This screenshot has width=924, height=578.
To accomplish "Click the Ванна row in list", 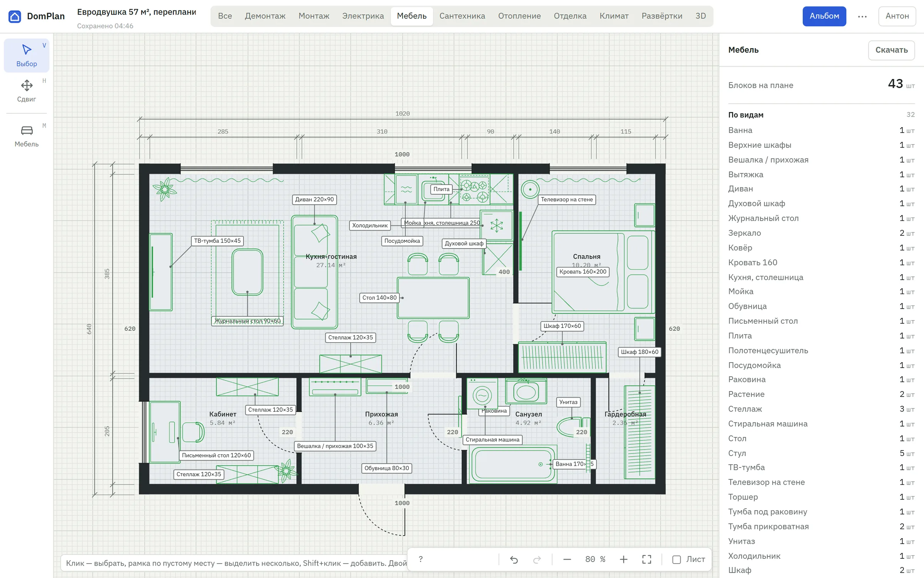I will pos(821,131).
